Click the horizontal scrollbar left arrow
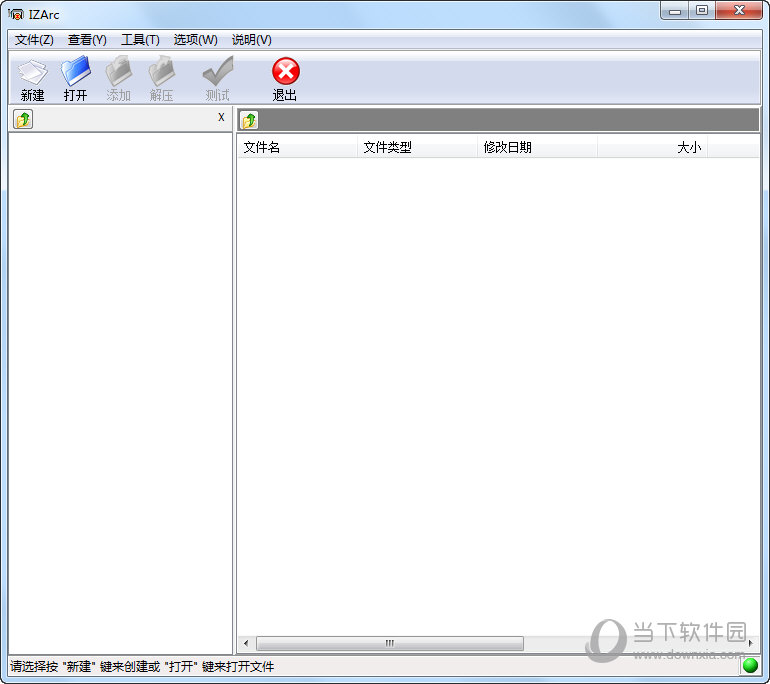This screenshot has width=770, height=684. pyautogui.click(x=246, y=643)
